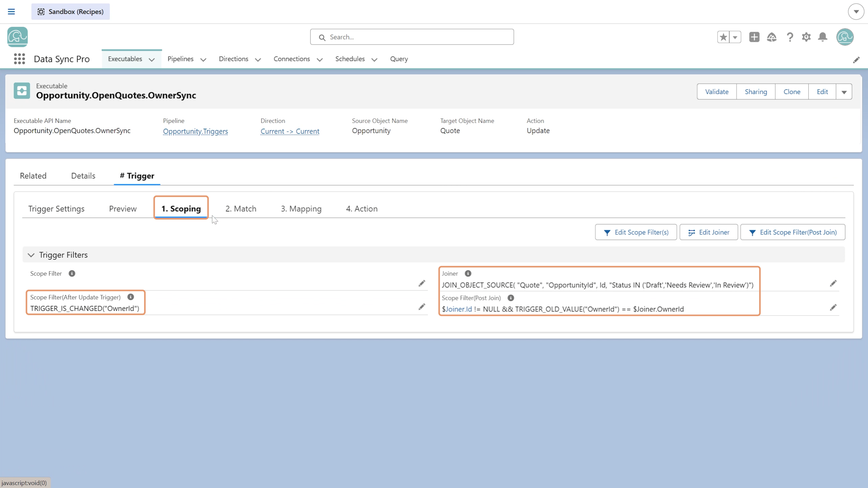Click the Edit Joiner button
The image size is (868, 488).
[709, 232]
